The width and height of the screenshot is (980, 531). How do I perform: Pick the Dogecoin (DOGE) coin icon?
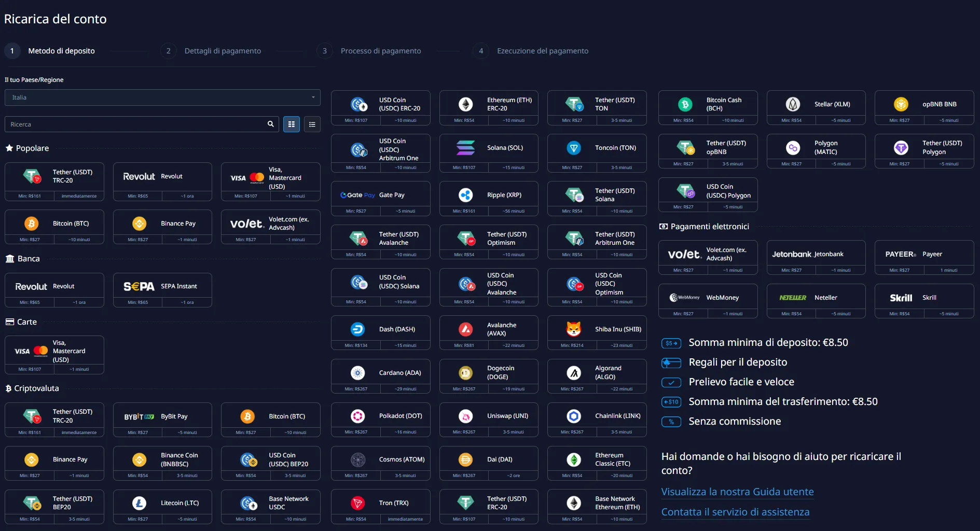point(465,373)
